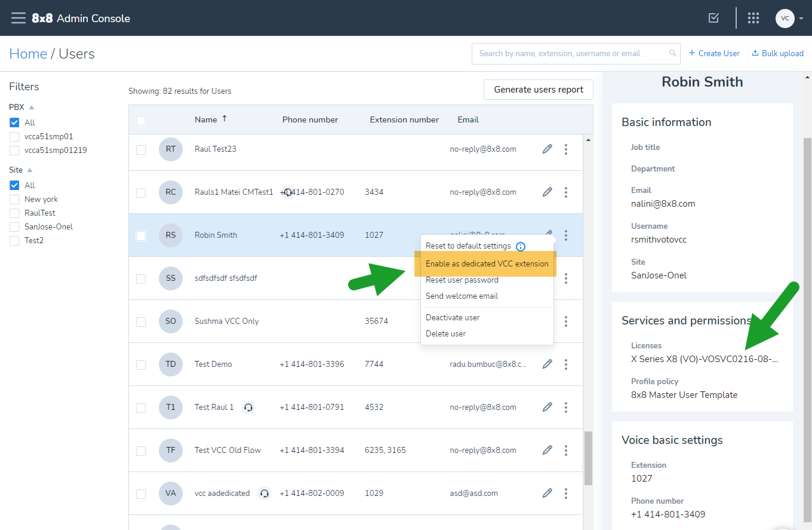Edit Test Raul 1 with the pencil icon

point(547,407)
